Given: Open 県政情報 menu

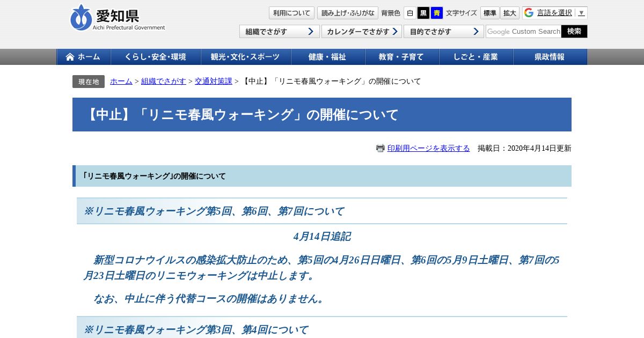Looking at the screenshot, I should (x=550, y=57).
